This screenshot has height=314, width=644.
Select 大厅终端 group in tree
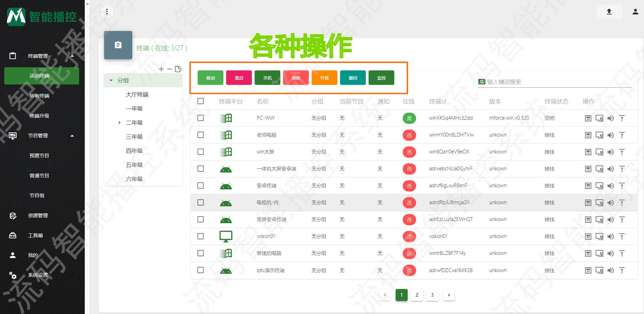137,94
